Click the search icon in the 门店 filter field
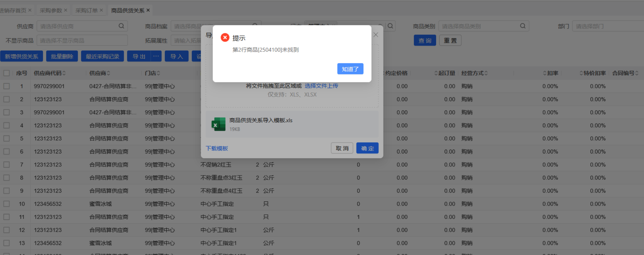The height and width of the screenshot is (255, 644). coord(390,26)
